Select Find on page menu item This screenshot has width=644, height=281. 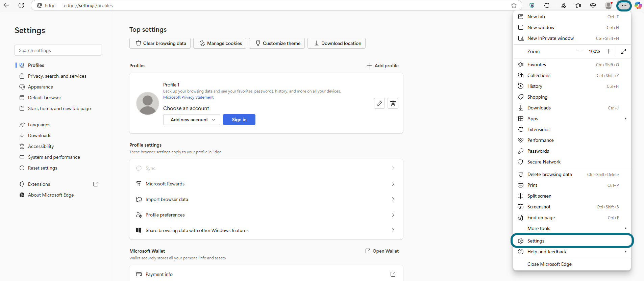tap(572, 218)
